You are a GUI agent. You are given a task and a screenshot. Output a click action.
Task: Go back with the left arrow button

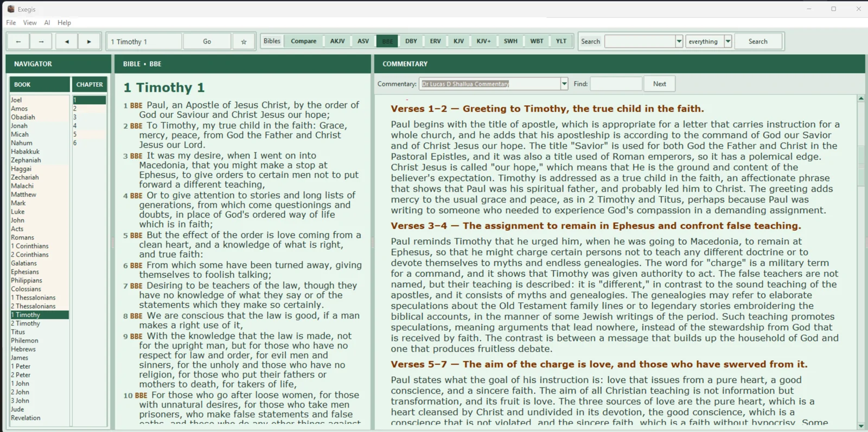click(x=18, y=41)
